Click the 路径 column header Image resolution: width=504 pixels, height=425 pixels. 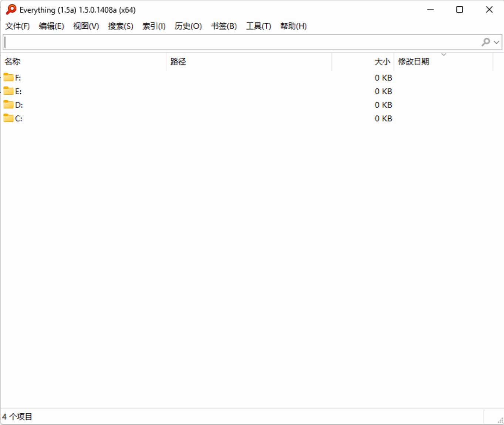click(x=178, y=62)
